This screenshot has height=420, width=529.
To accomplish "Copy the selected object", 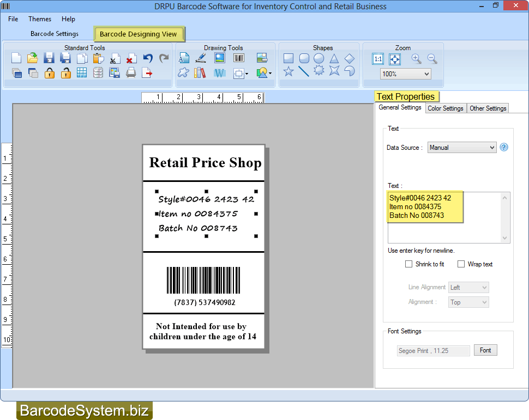I will 82,58.
